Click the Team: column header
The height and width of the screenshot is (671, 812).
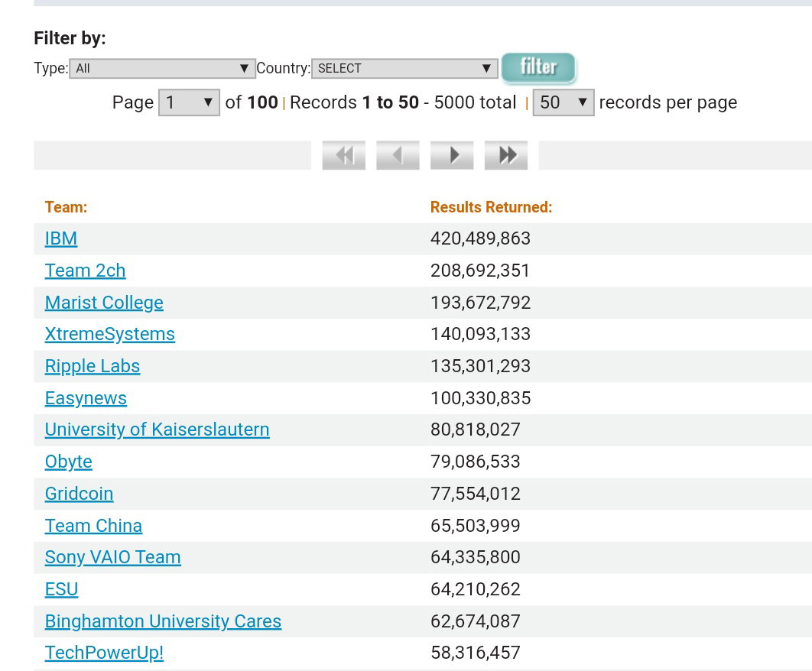coord(66,207)
